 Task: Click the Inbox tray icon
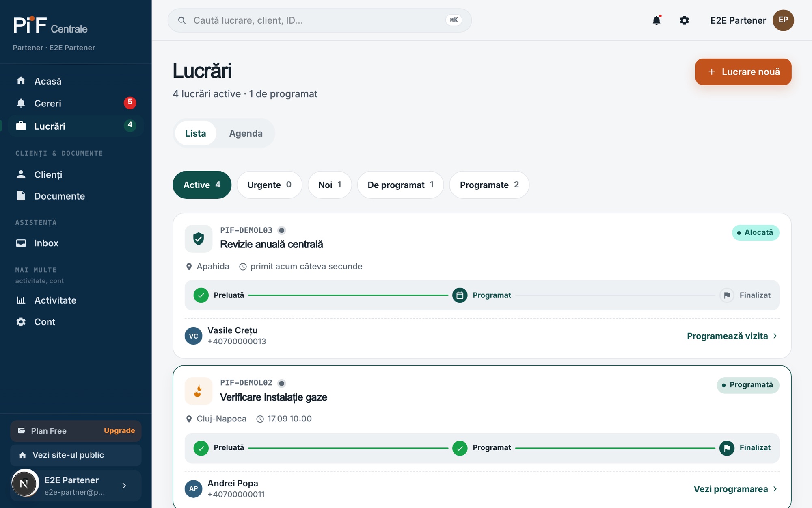coord(21,243)
